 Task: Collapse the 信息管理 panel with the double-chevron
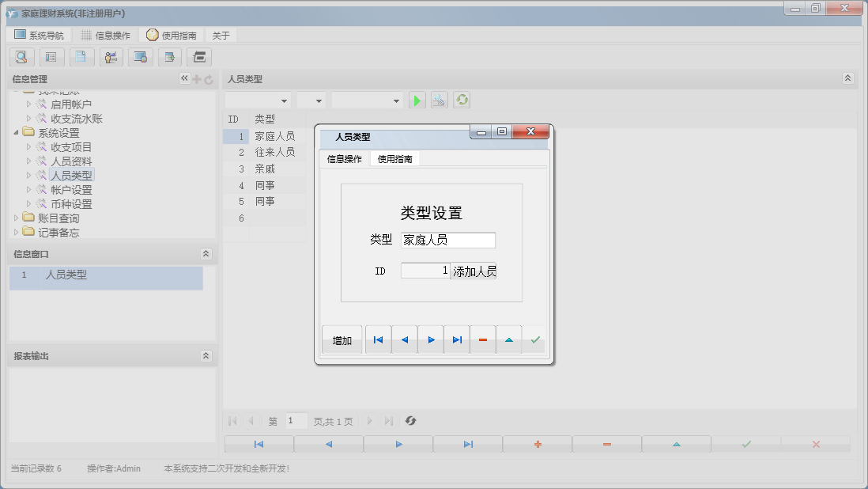click(183, 78)
